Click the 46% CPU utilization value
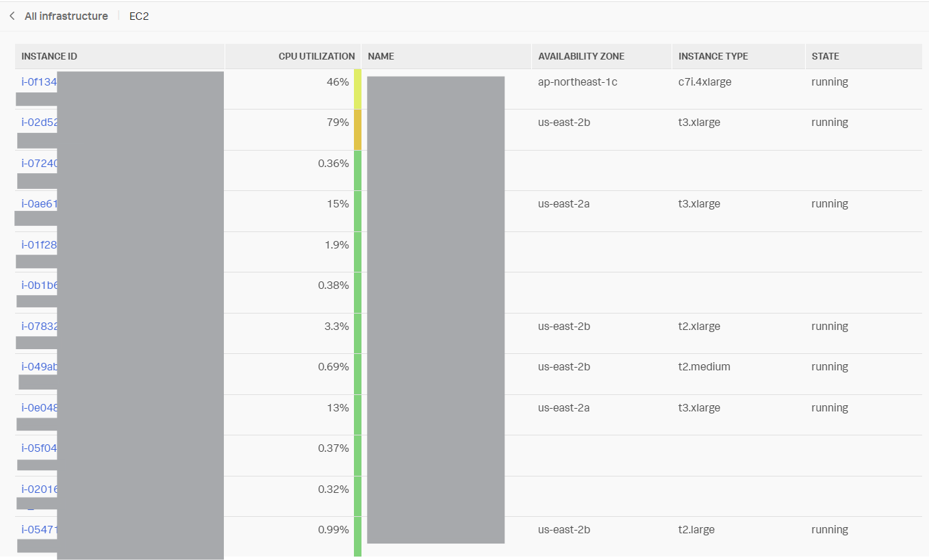The height and width of the screenshot is (560, 929). tap(338, 82)
